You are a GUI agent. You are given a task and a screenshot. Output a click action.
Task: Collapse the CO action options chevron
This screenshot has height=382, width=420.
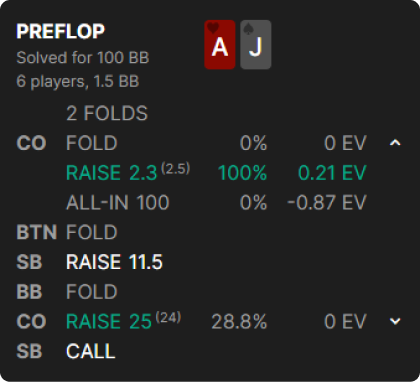395,143
